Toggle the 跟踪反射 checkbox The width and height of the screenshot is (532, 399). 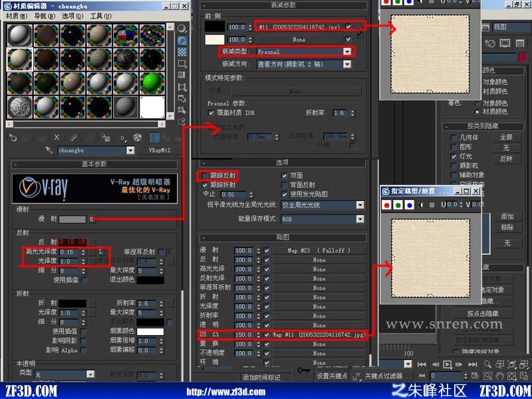coord(205,176)
